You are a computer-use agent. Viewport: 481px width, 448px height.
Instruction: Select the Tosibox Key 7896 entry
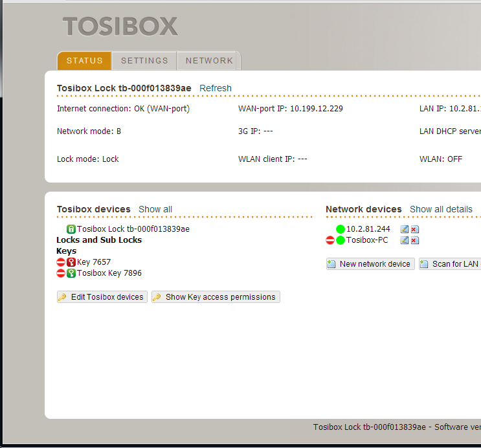click(109, 273)
